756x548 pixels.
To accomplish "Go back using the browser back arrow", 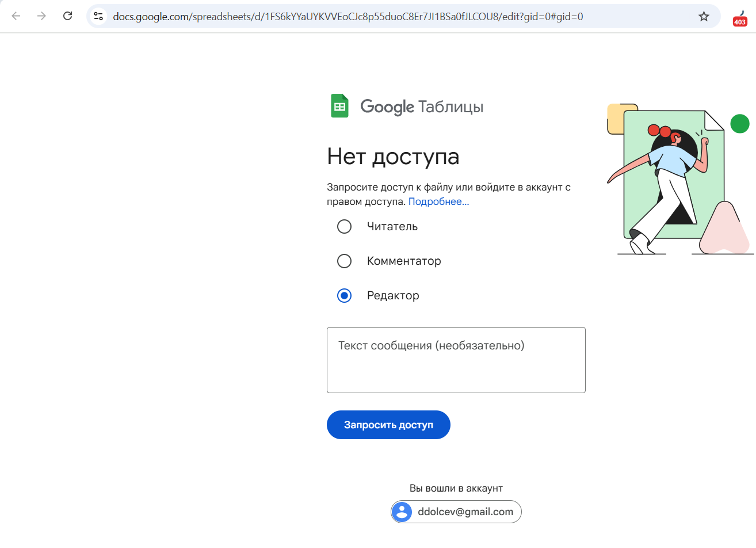I will click(x=16, y=16).
